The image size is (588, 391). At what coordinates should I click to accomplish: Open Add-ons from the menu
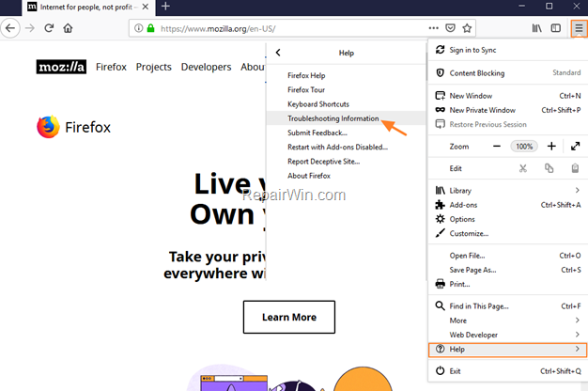[x=508, y=205]
